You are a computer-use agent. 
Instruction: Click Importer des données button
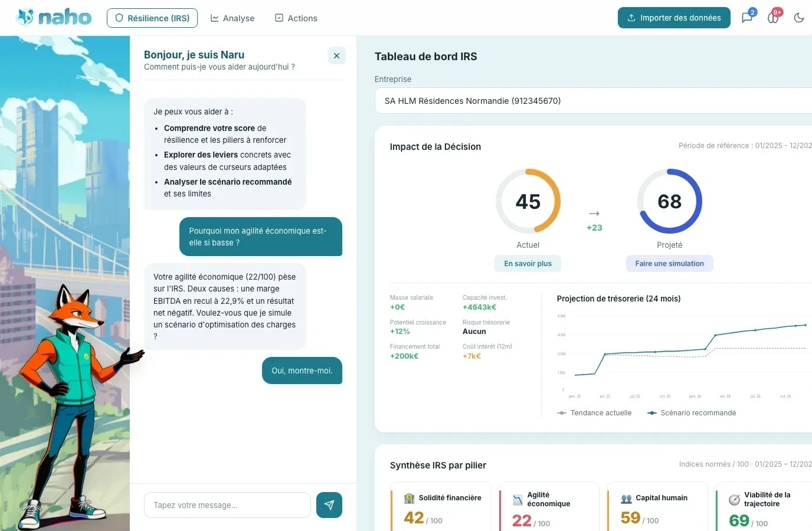click(674, 18)
